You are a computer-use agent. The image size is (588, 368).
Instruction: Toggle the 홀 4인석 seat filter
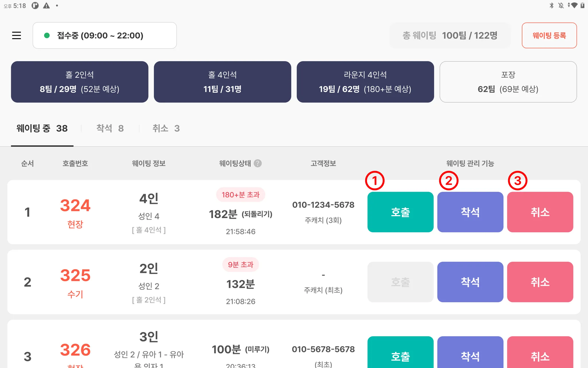222,82
